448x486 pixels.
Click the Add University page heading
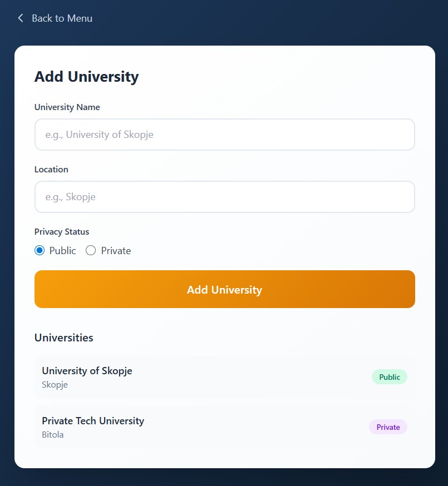point(86,77)
